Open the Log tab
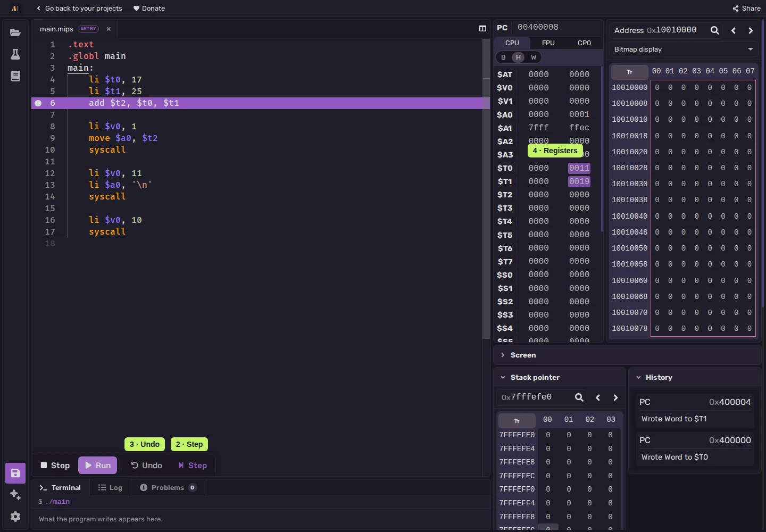 tap(110, 487)
